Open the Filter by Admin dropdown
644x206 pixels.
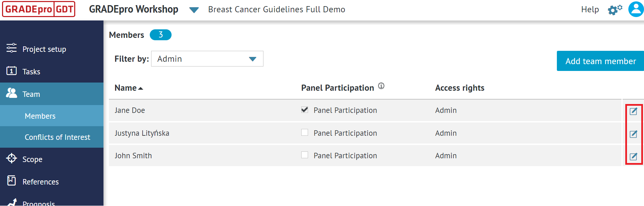click(207, 59)
